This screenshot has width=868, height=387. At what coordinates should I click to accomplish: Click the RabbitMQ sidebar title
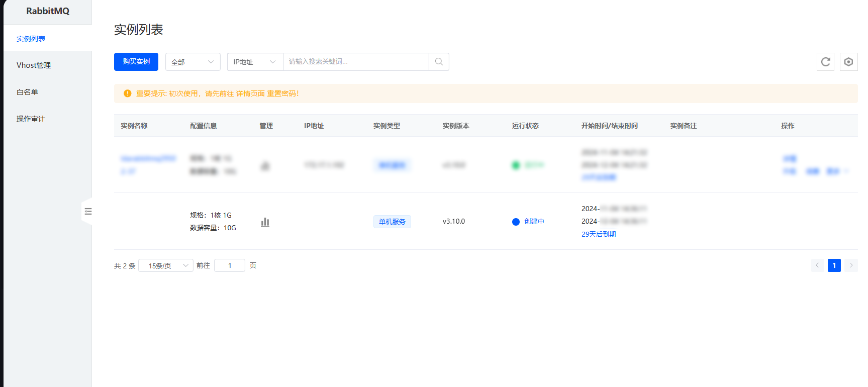48,11
